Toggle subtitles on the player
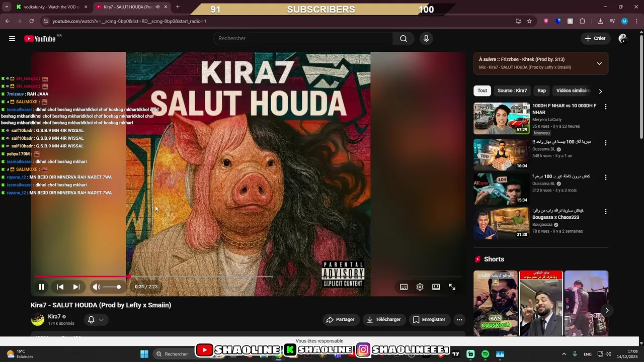Screen dimensions: 644x362 pos(404,287)
